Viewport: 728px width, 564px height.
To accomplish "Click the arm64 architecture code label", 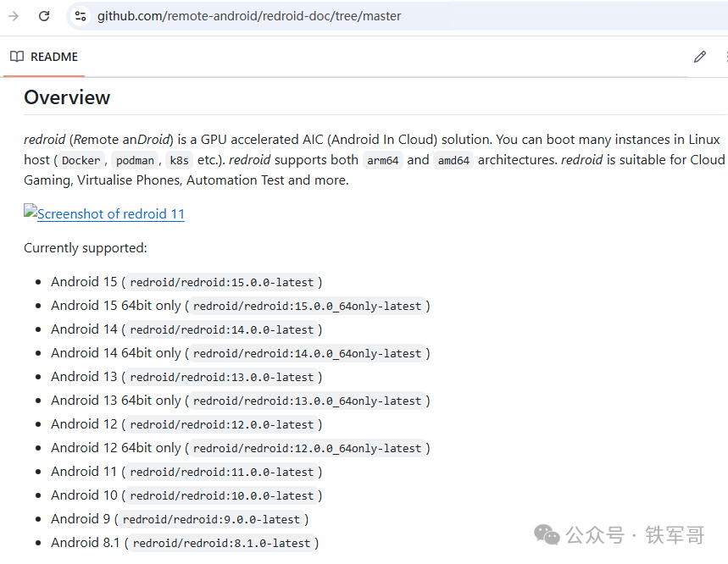I will [x=382, y=161].
